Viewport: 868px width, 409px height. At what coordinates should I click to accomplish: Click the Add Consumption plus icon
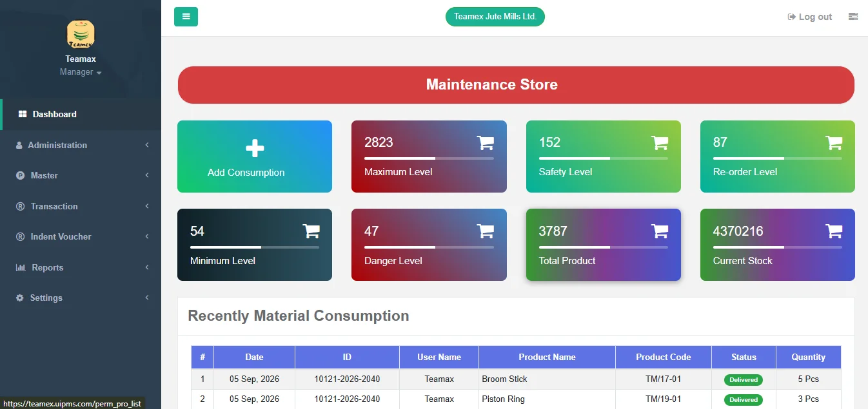pos(255,149)
